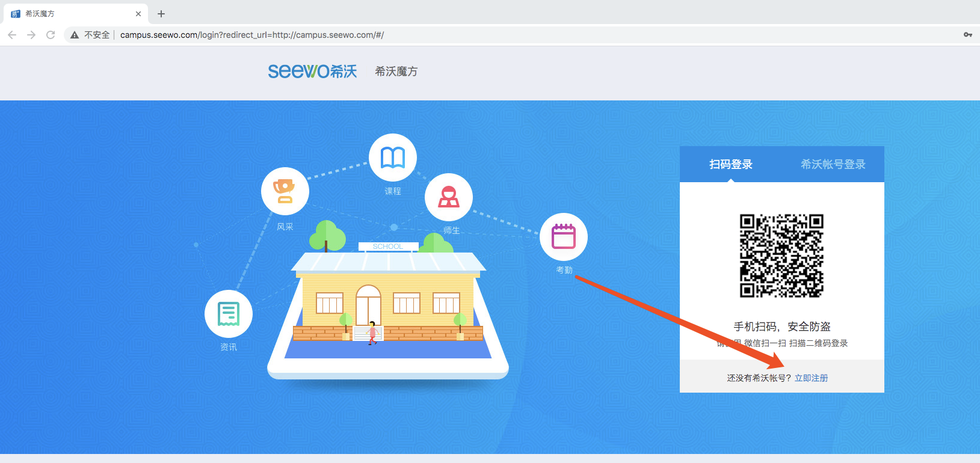Open a new browser tab
The width and height of the screenshot is (980, 463).
click(x=161, y=14)
